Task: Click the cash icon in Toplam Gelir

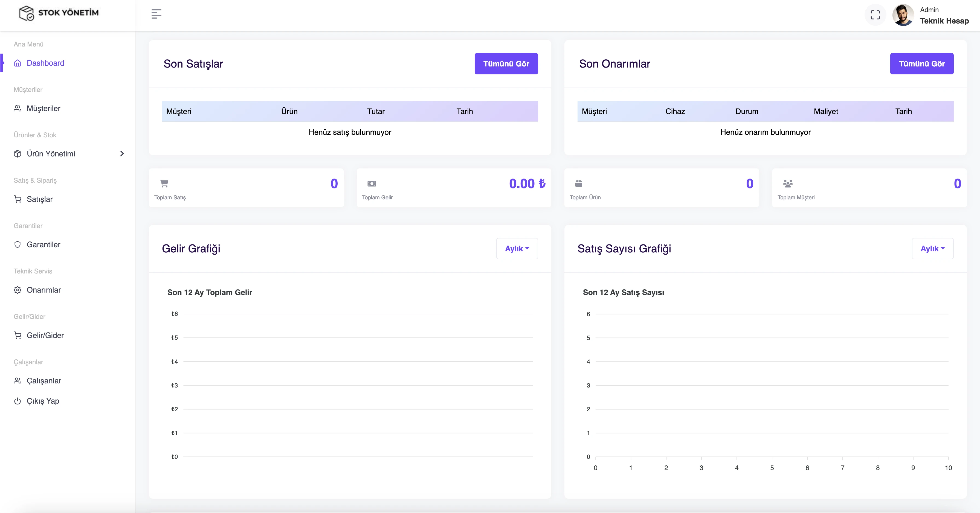Action: tap(372, 184)
